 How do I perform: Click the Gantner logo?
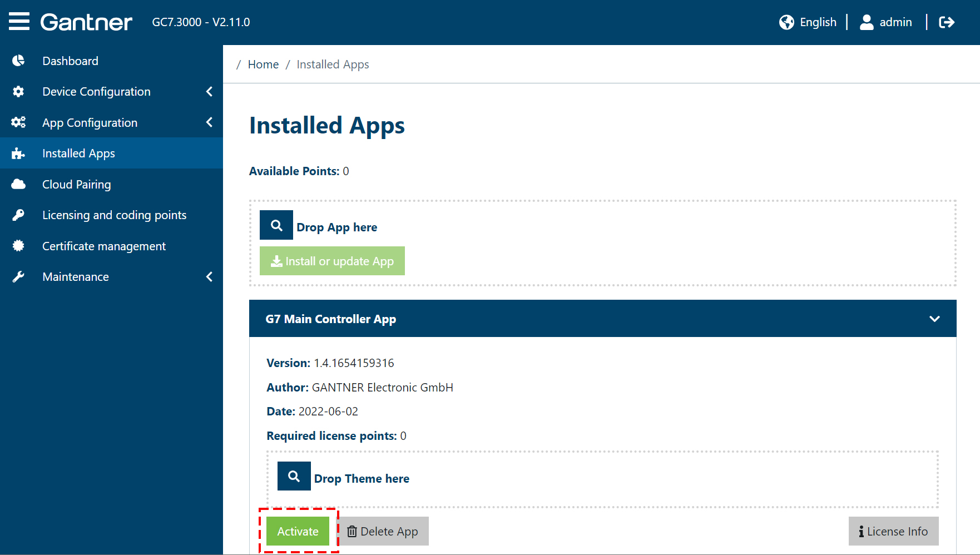tap(86, 22)
